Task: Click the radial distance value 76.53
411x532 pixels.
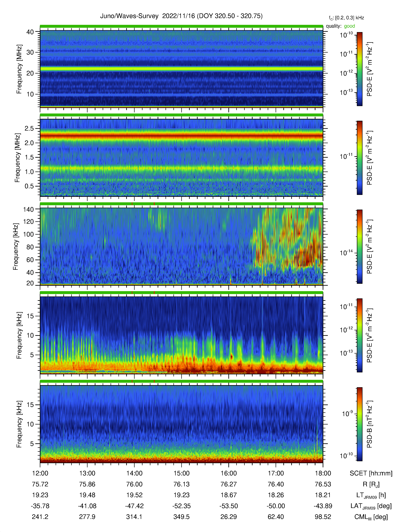Action: click(x=323, y=484)
